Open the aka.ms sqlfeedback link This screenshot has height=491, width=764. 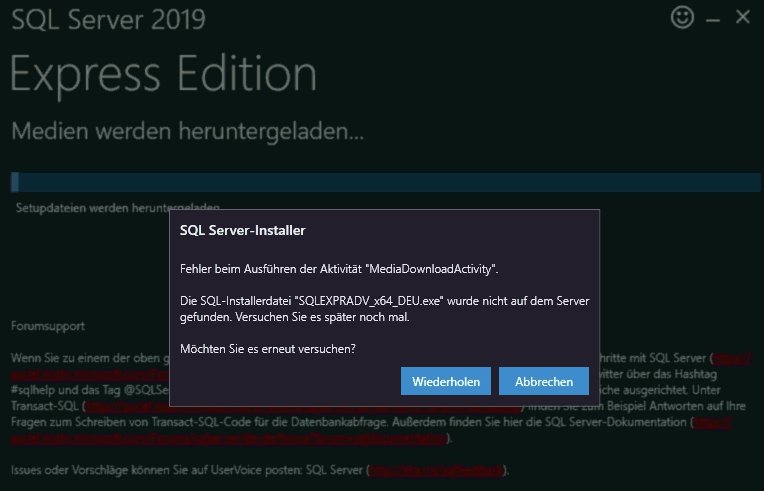pos(436,470)
